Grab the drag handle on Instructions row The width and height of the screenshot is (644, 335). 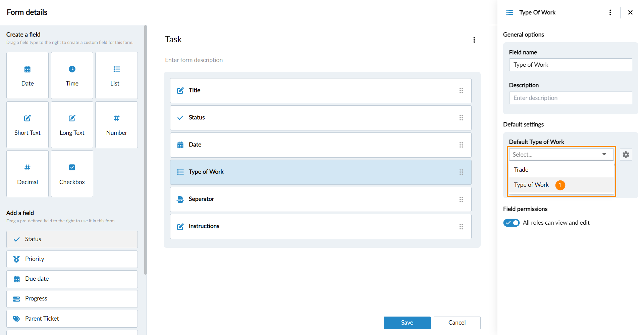tap(461, 227)
